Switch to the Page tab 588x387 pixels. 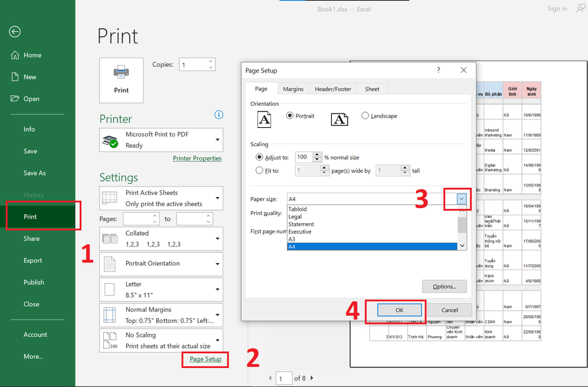tap(261, 89)
